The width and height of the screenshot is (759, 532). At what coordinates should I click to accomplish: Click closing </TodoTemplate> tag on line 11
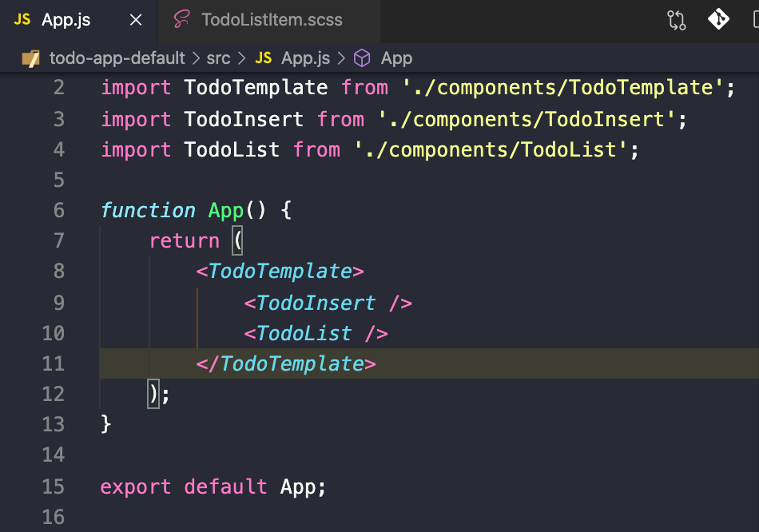click(286, 364)
